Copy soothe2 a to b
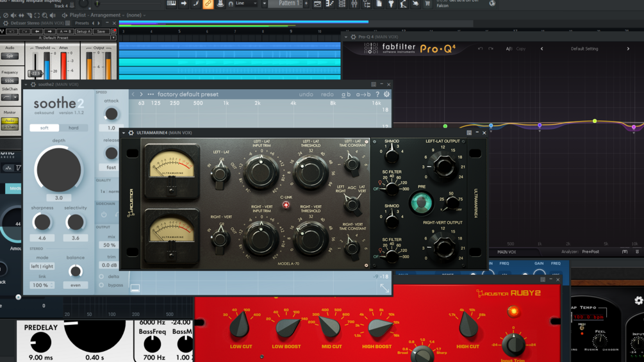The height and width of the screenshot is (362, 644). click(363, 94)
